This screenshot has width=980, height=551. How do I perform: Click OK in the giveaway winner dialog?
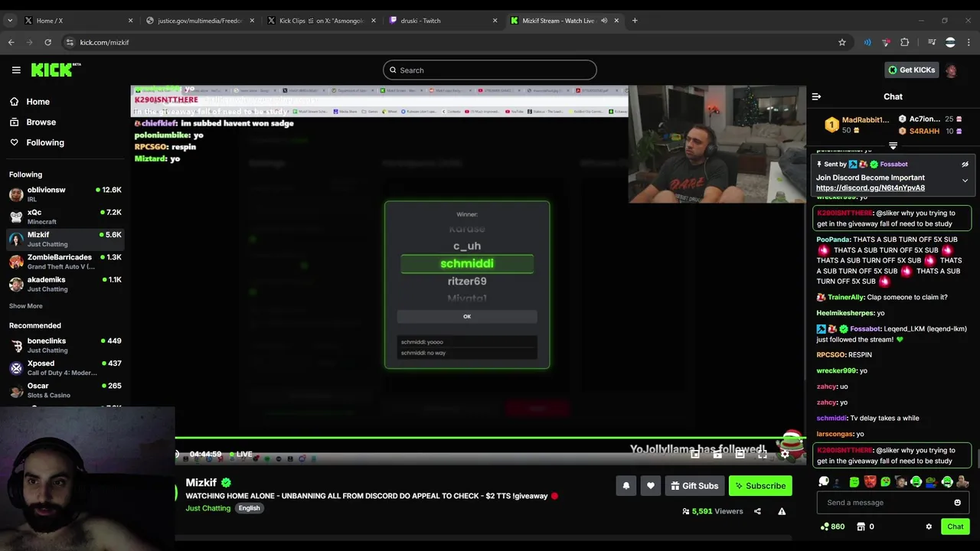(467, 316)
